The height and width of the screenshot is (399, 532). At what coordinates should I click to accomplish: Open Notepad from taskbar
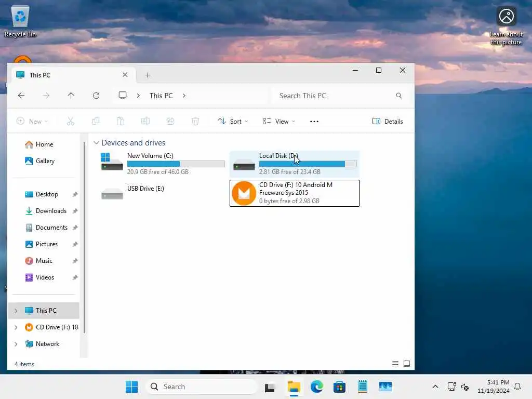coord(362,387)
